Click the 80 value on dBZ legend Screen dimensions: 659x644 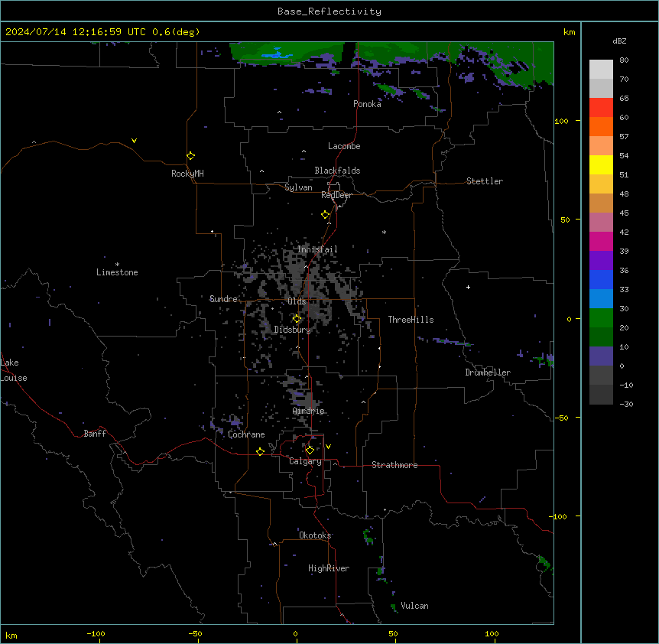coord(624,60)
